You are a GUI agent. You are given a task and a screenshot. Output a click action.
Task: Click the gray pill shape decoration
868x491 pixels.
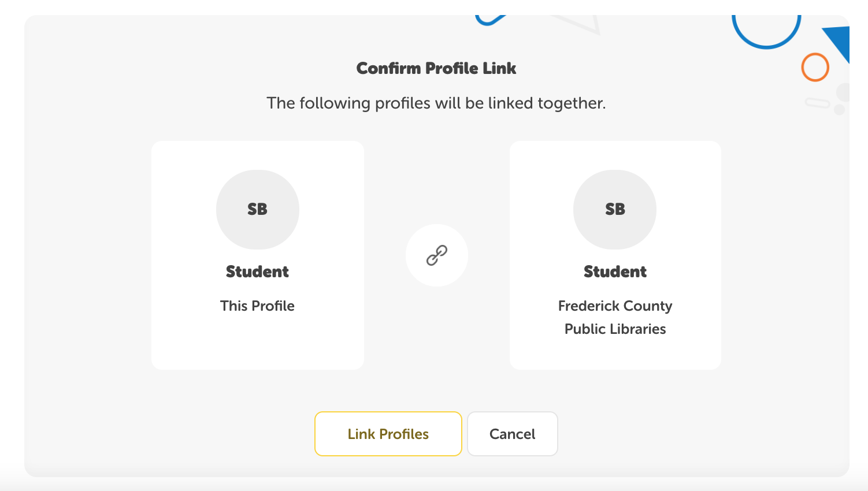(817, 103)
